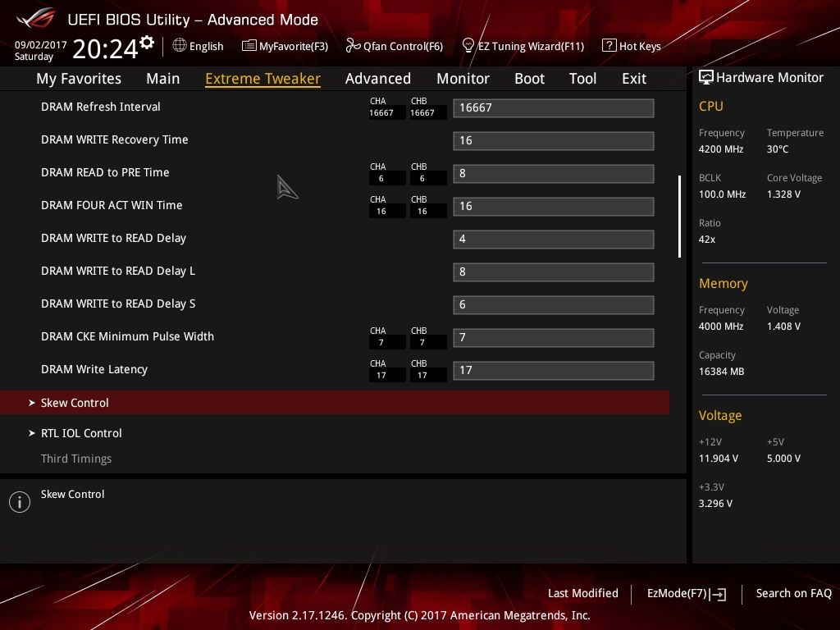Image resolution: width=840 pixels, height=630 pixels.
Task: Edit the DRAM WRITE to READ Delay S field
Action: pyautogui.click(x=554, y=304)
